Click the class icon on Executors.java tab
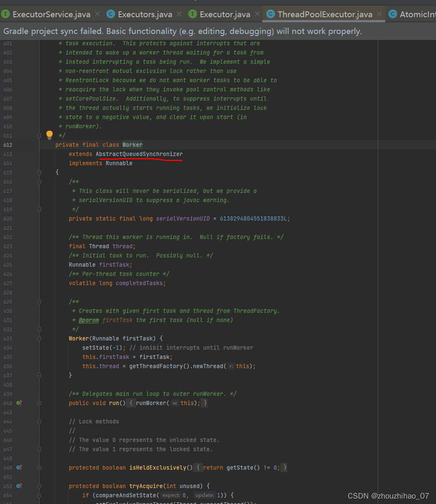 (x=111, y=14)
